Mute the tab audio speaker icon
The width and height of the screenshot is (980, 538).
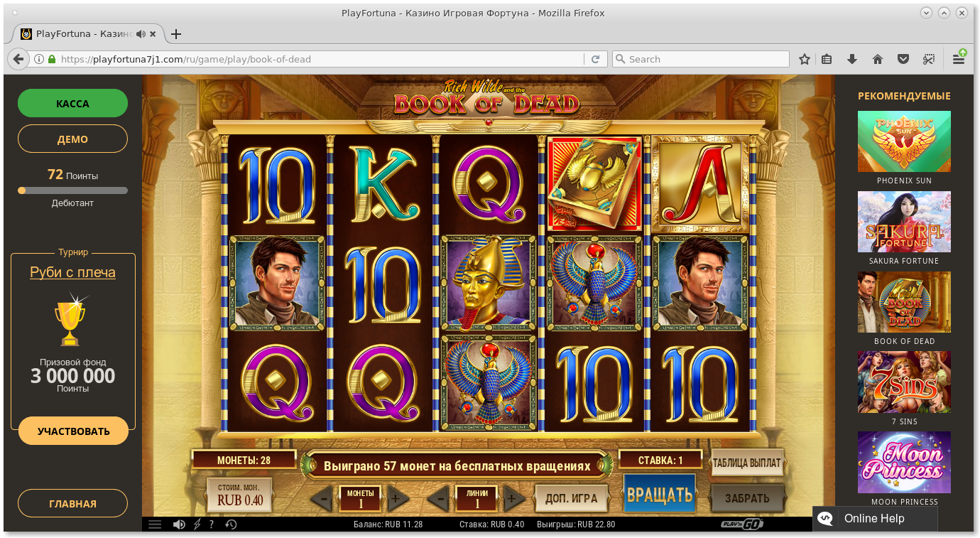tap(141, 33)
